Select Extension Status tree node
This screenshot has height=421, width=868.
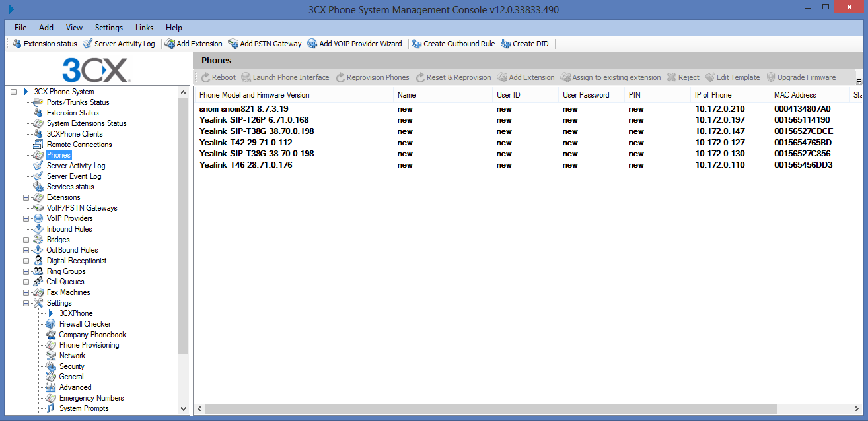(73, 113)
